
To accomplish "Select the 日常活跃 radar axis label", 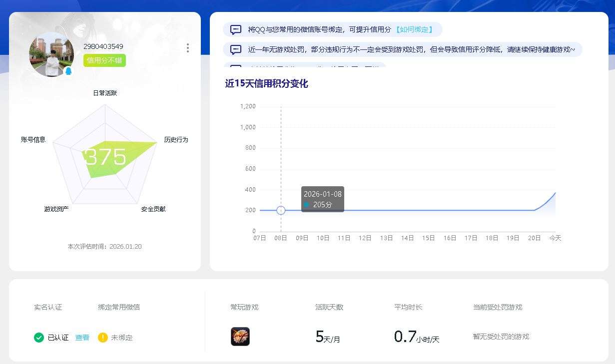I will click(105, 93).
